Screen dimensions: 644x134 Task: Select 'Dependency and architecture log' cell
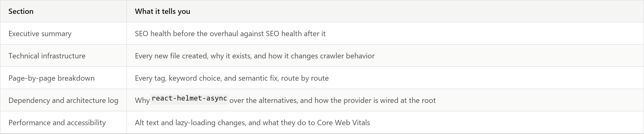[63, 100]
